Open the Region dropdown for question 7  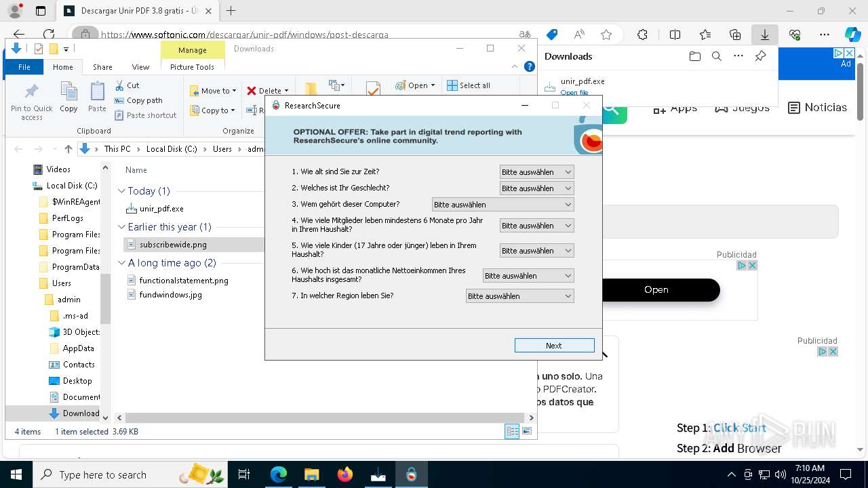(519, 296)
